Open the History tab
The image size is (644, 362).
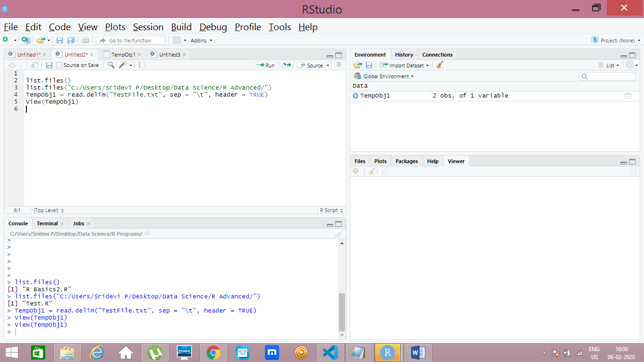[404, 55]
